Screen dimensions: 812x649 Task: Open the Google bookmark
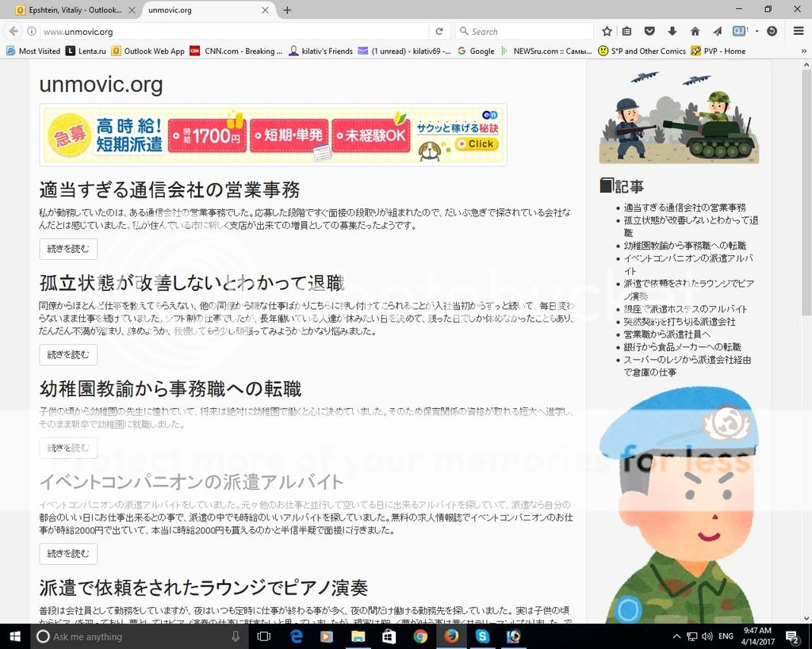476,52
